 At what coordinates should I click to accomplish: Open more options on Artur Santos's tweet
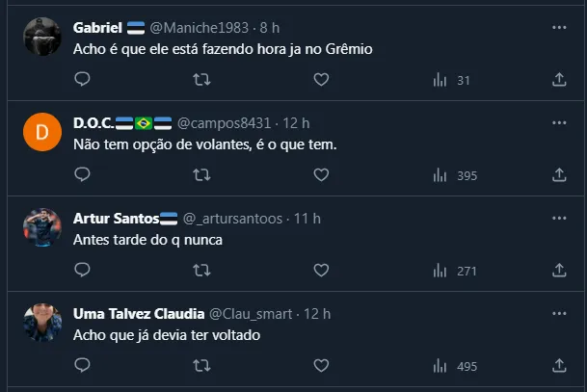559,219
